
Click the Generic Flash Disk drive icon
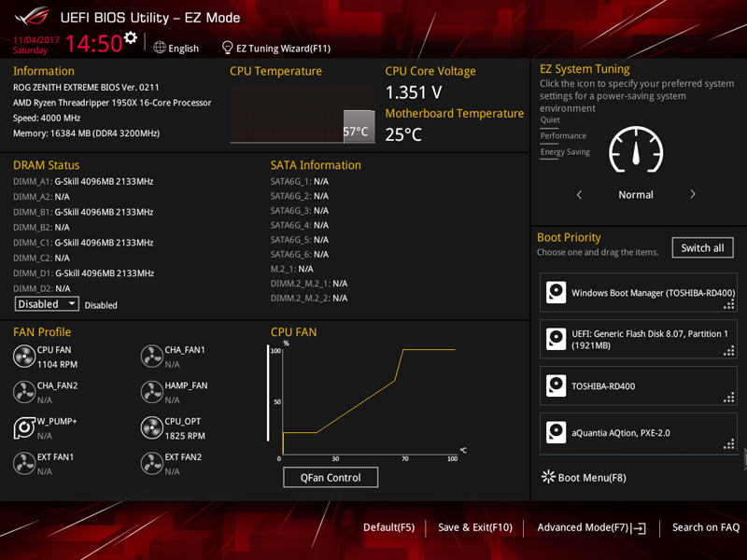[556, 339]
